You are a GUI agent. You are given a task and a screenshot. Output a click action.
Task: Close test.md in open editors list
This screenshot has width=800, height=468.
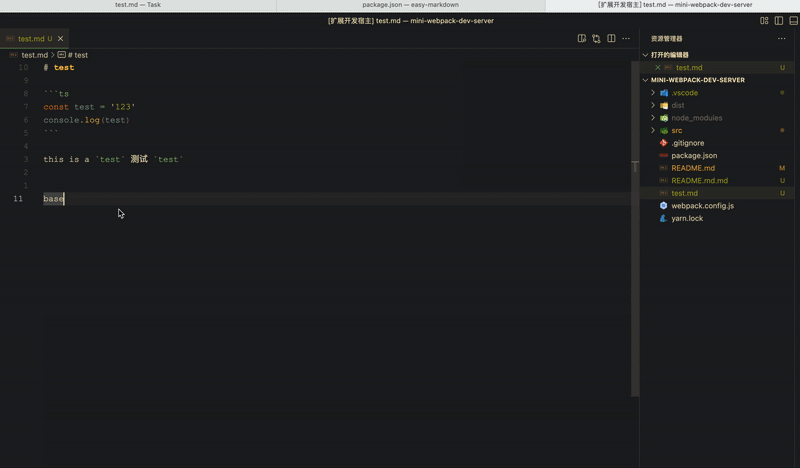pos(658,67)
